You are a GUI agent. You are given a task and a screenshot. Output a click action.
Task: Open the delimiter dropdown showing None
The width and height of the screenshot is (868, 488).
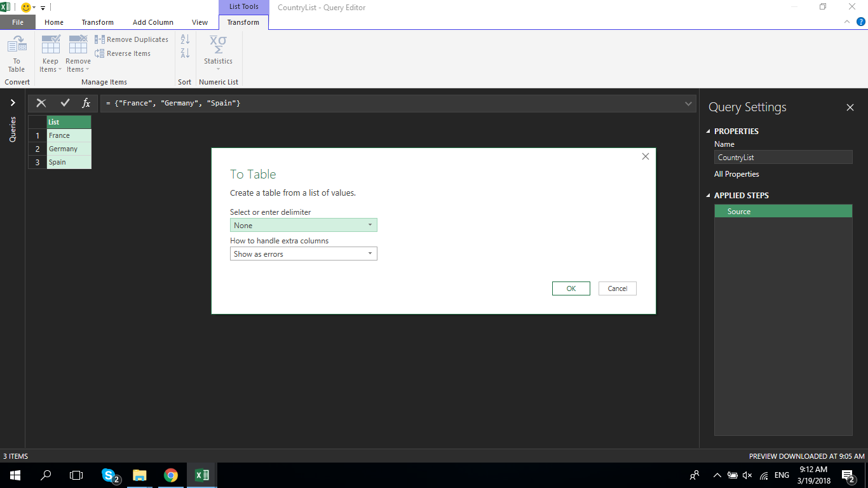(304, 226)
